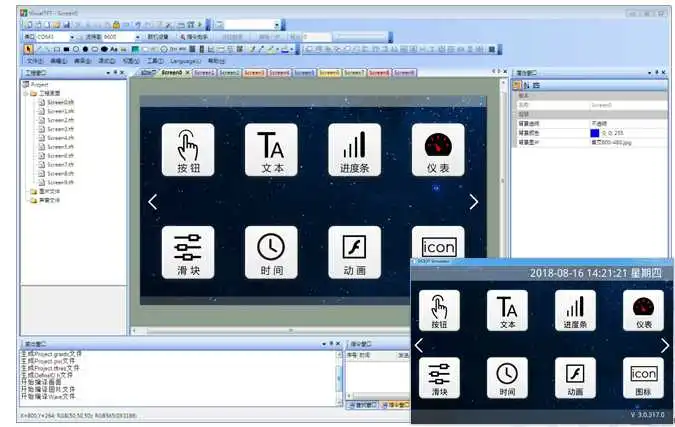Click the 滑块 slider icon on canvas
Image resolution: width=675 pixels, height=427 pixels.
click(x=188, y=252)
